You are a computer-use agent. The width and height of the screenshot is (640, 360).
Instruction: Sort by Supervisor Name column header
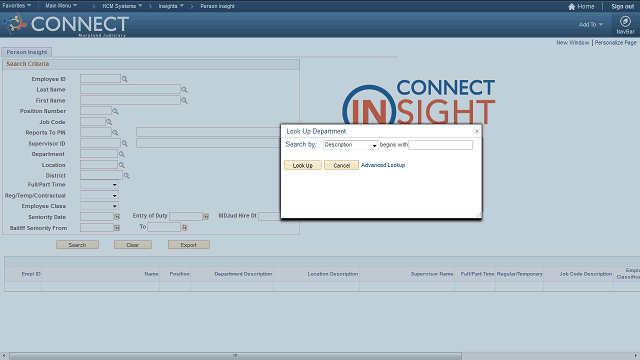(x=432, y=274)
